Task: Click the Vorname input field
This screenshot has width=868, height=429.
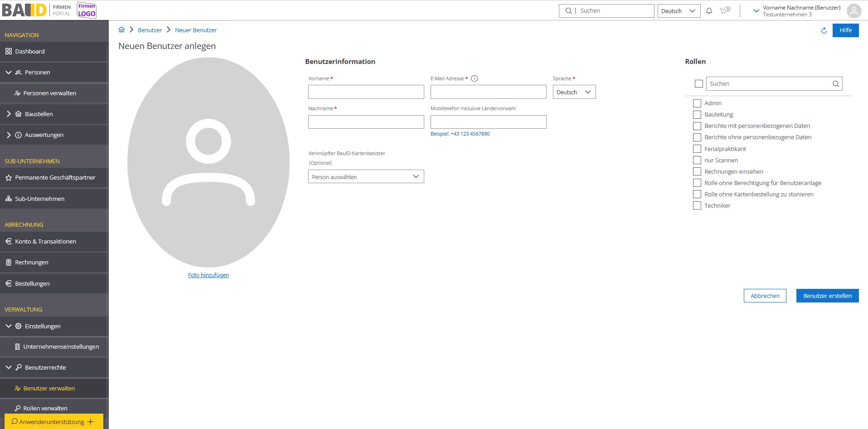Action: pos(366,92)
